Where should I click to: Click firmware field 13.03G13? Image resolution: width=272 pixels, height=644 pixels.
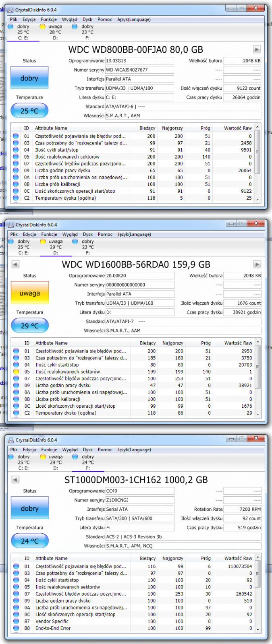click(139, 61)
